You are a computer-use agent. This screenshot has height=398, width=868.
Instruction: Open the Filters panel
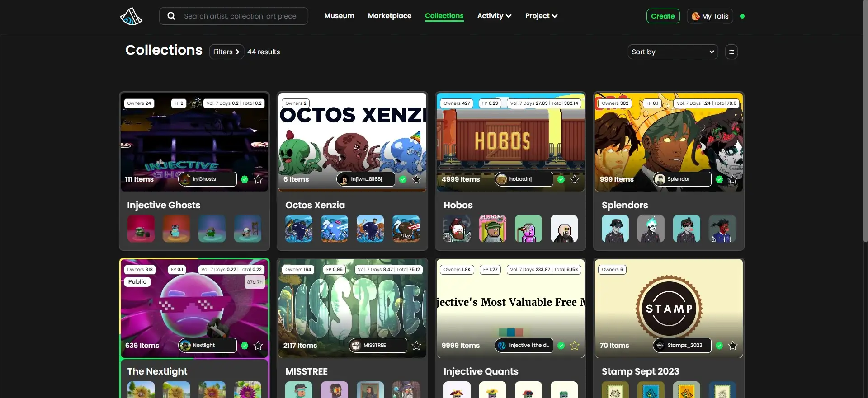point(226,52)
